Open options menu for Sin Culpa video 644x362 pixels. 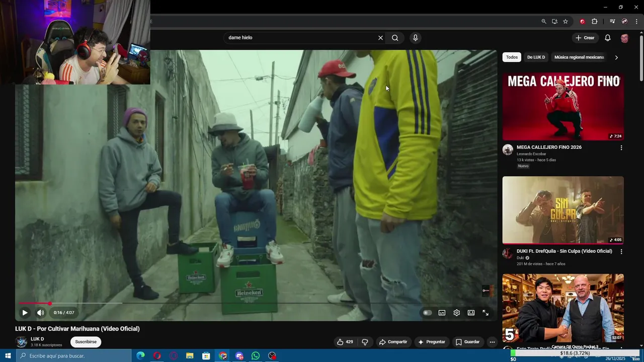pos(621,251)
